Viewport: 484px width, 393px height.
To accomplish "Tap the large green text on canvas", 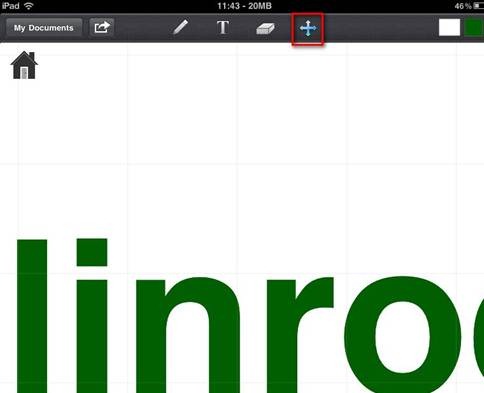I will [250, 316].
